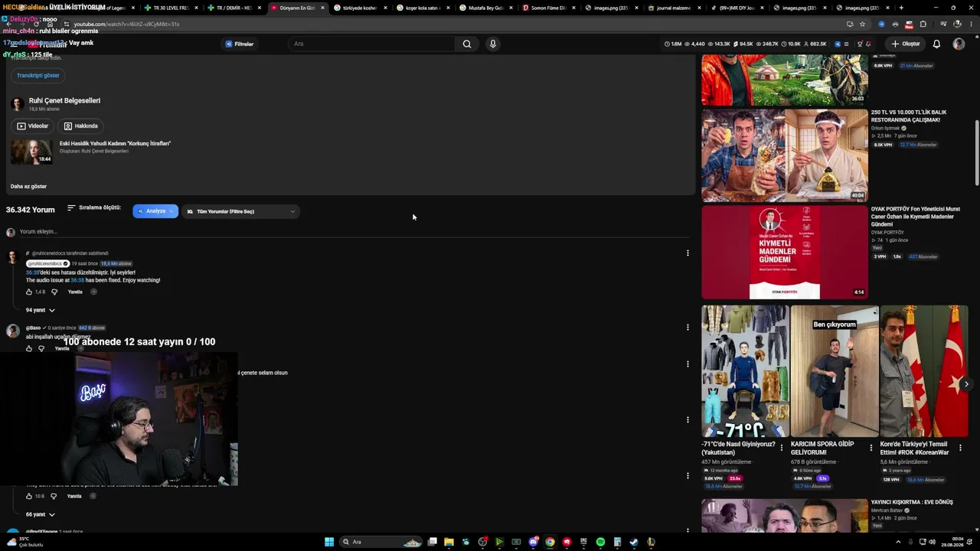980x551 pixels.
Task: Click the Sıralama ölçütü sort icon
Action: 71,207
